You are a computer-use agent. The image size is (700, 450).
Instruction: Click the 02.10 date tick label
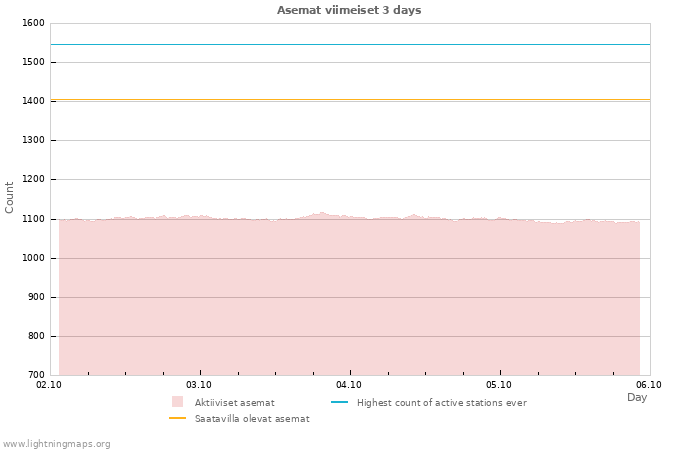click(x=49, y=384)
